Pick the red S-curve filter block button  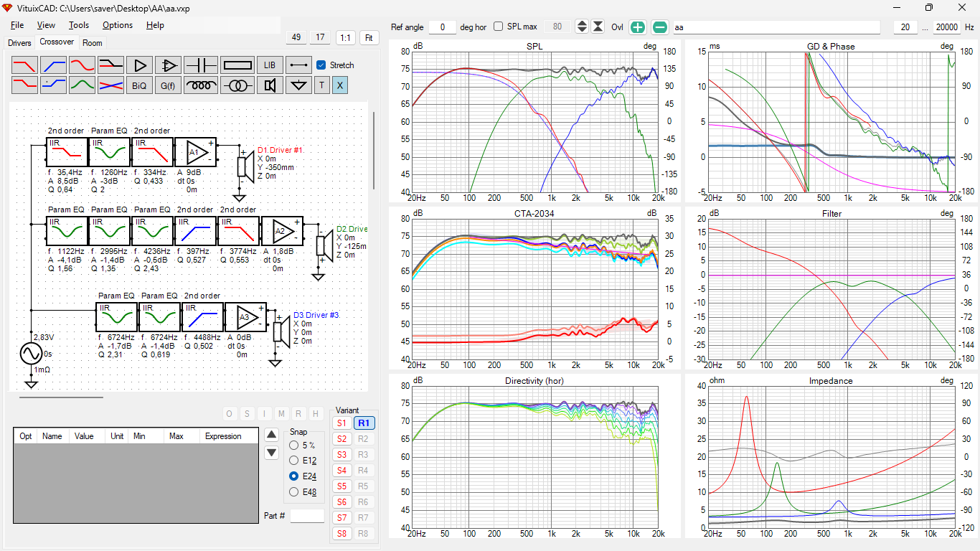[83, 65]
